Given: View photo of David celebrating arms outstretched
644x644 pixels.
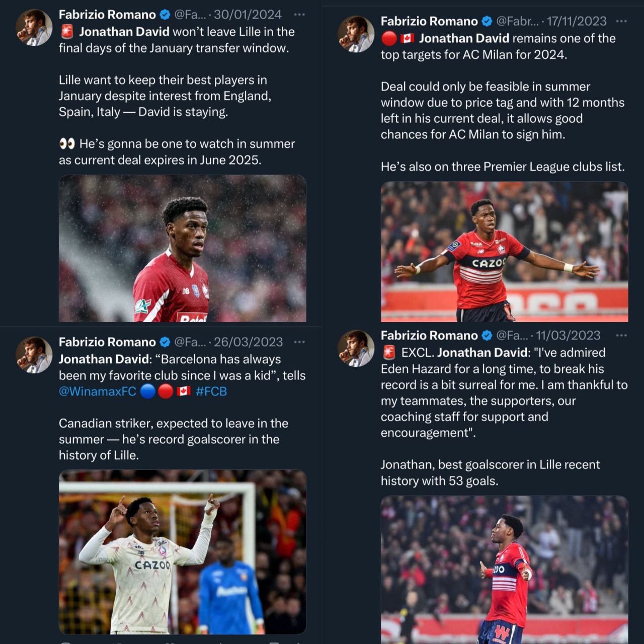Looking at the screenshot, I should pyautogui.click(x=505, y=252).
